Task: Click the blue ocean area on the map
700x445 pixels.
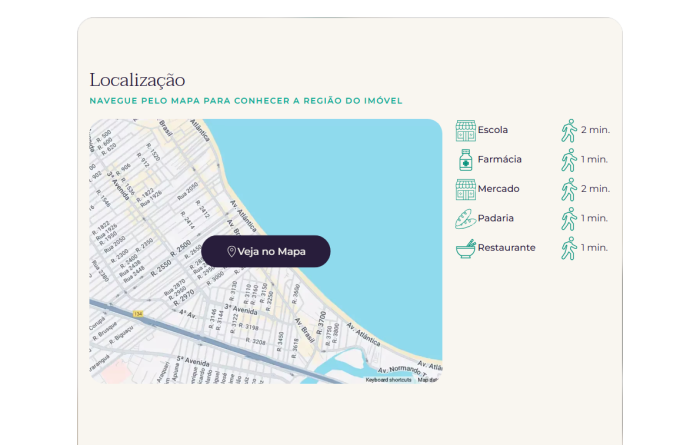Action: pyautogui.click(x=370, y=200)
